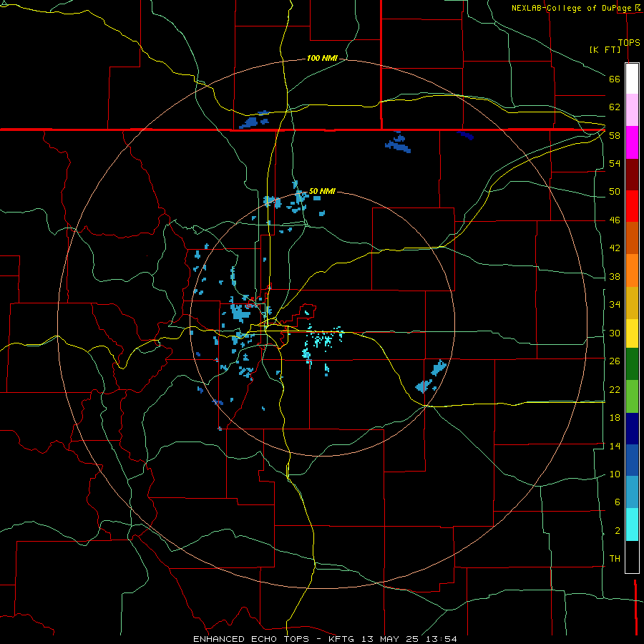Screen dimensions: 644x644
Task: Click legend value "34"
Action: click(x=615, y=304)
